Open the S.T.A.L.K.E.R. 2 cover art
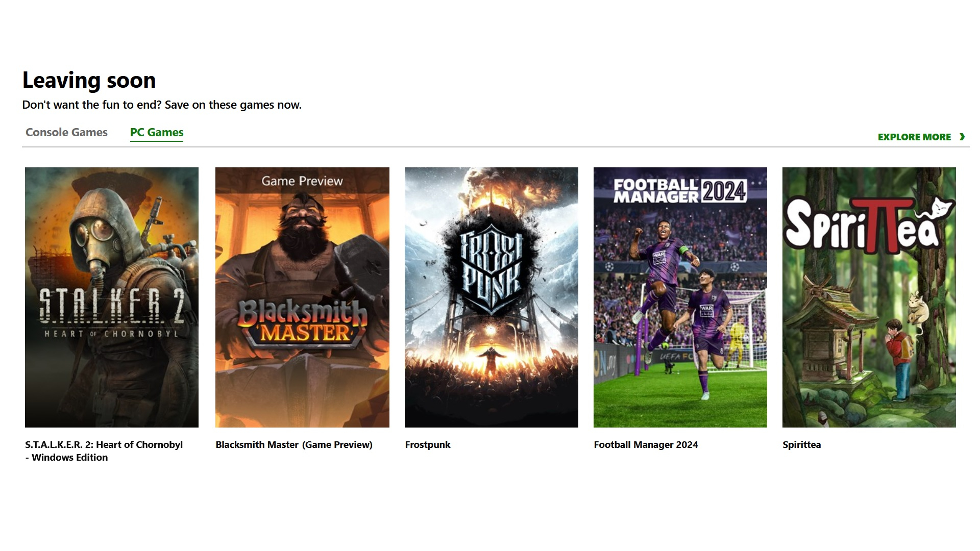The height and width of the screenshot is (551, 980). coord(112,297)
